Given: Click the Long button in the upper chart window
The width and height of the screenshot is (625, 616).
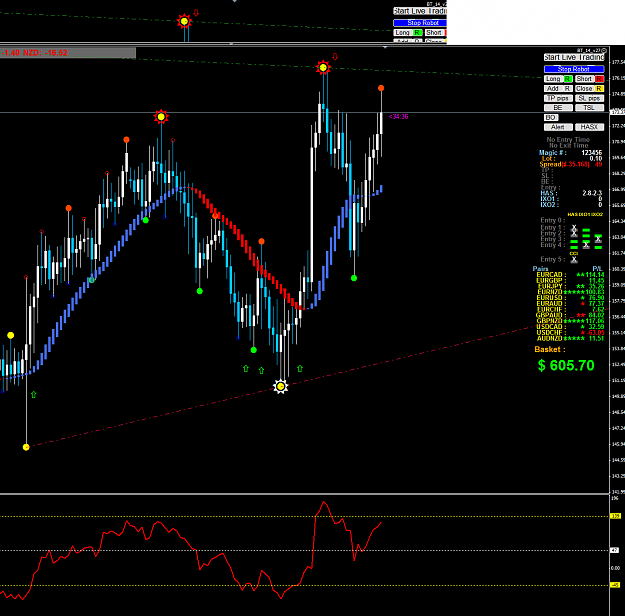Looking at the screenshot, I should tap(403, 33).
